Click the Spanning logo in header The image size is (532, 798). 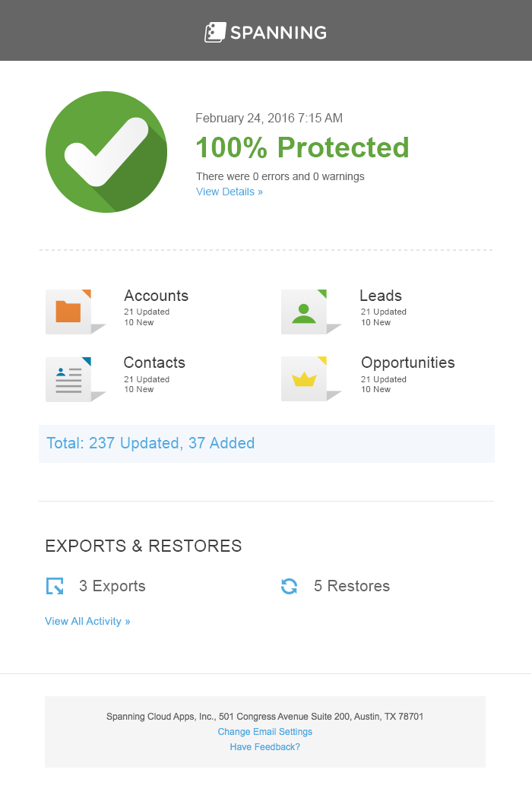coord(265,32)
